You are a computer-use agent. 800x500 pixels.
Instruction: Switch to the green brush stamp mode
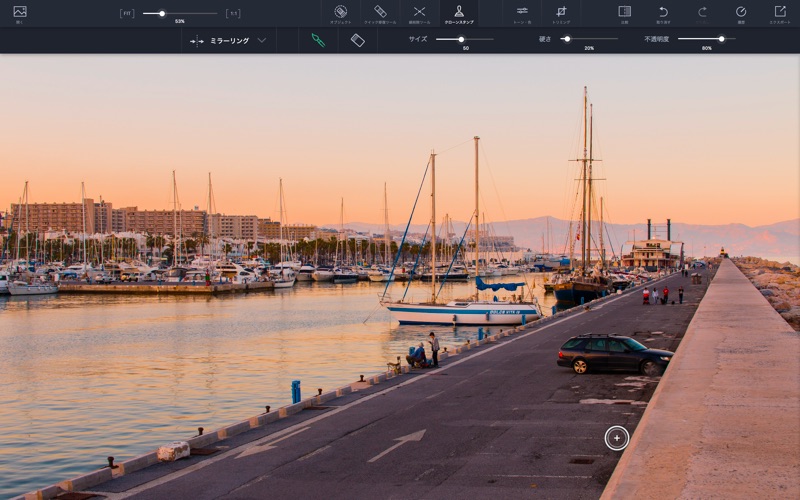(x=318, y=40)
